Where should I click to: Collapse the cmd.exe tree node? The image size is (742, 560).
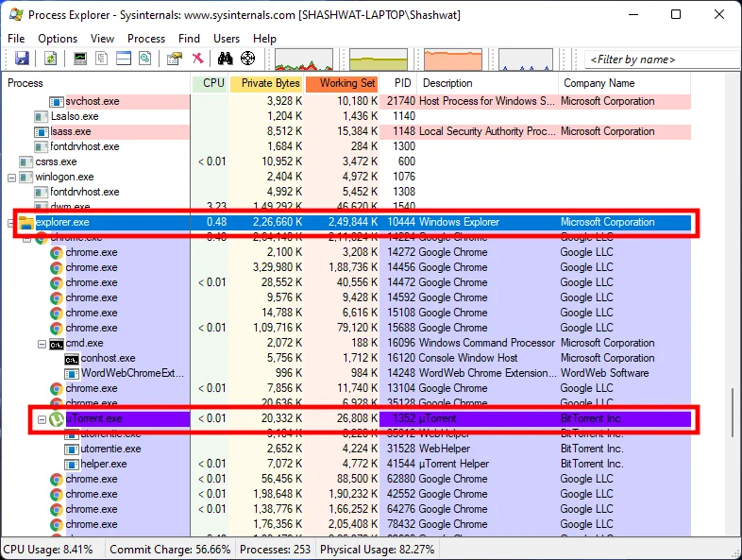[42, 343]
